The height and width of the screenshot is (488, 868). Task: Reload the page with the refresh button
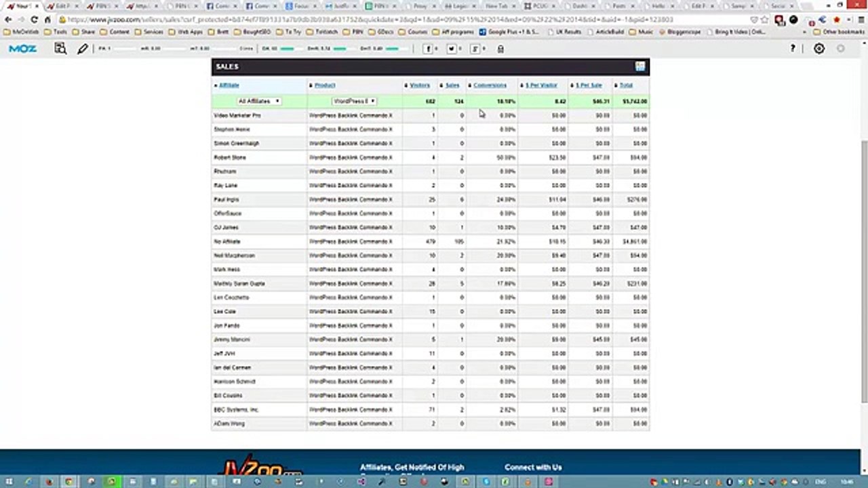35,20
